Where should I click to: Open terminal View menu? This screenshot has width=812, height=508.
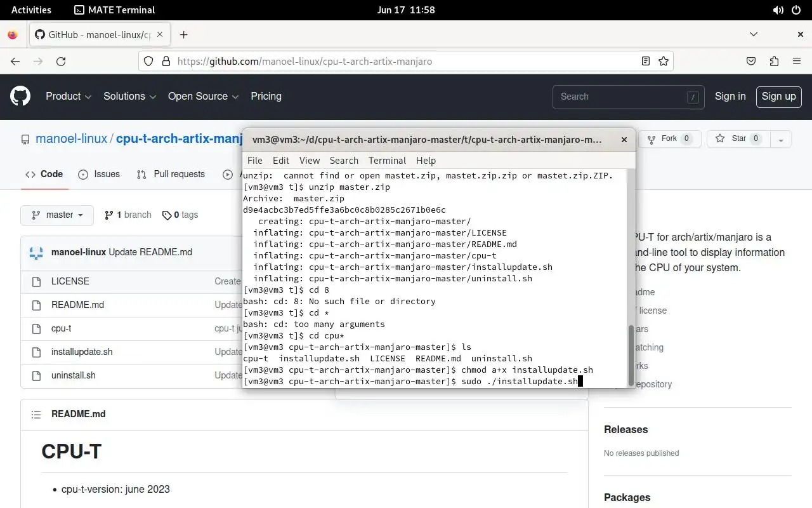tap(310, 161)
